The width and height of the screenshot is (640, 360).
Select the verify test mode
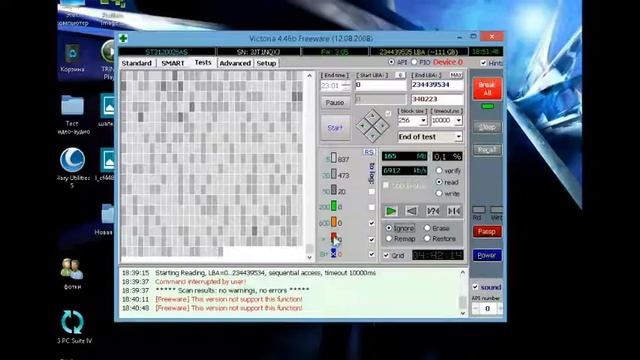(439, 171)
